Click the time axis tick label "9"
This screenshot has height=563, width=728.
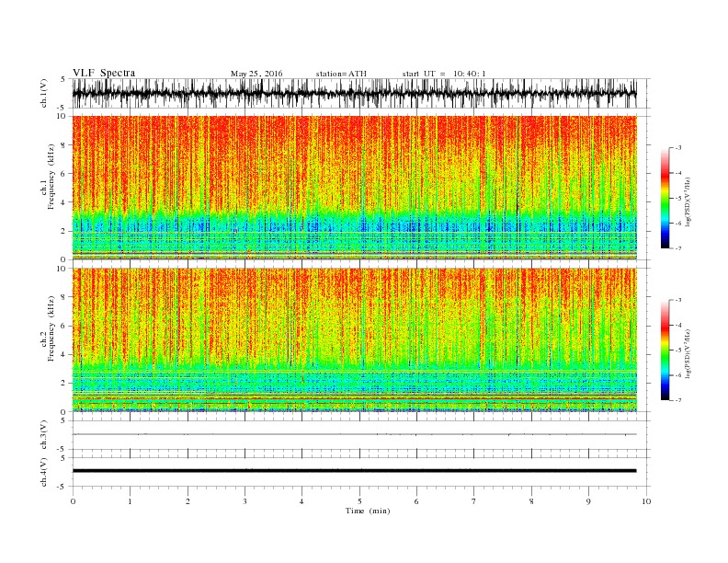coord(588,501)
